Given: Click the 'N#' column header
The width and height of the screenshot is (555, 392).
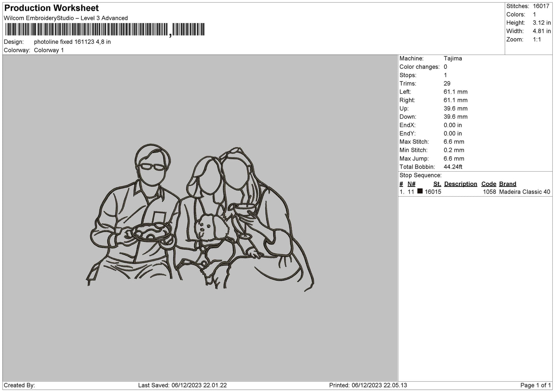Looking at the screenshot, I should point(411,184).
